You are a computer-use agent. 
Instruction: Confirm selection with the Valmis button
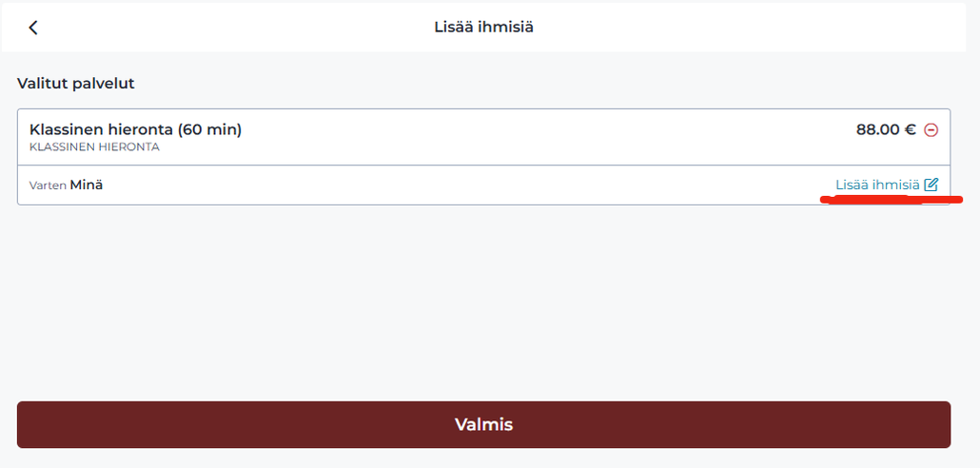click(483, 425)
